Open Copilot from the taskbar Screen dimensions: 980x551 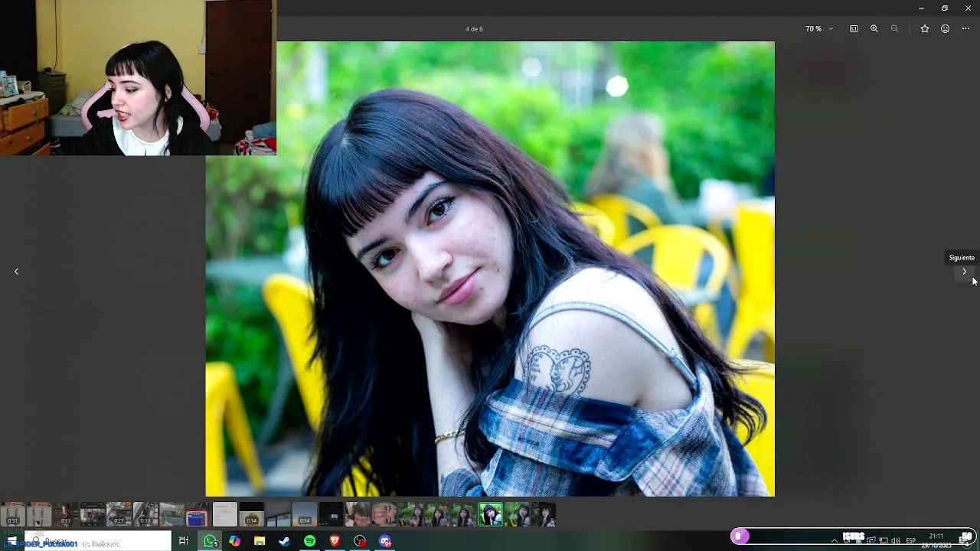click(x=234, y=541)
